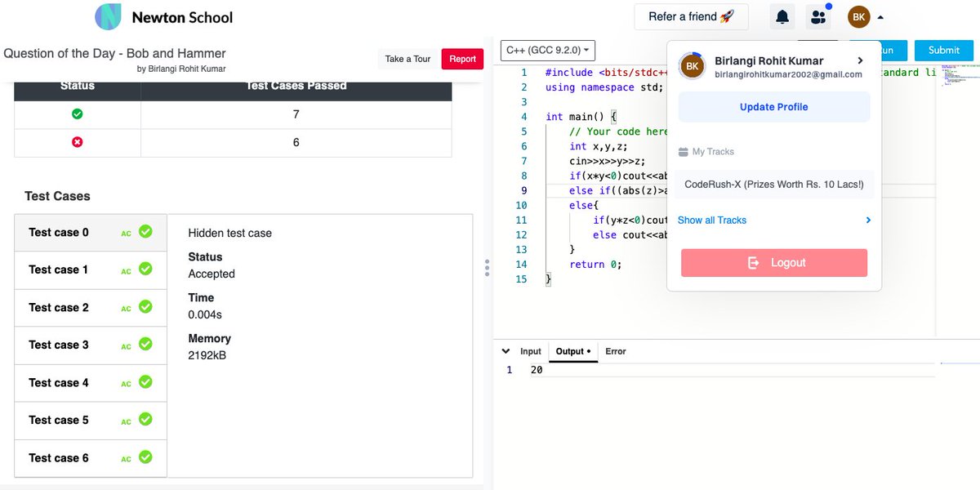
Task: Click the passed count cell 7
Action: click(x=296, y=114)
